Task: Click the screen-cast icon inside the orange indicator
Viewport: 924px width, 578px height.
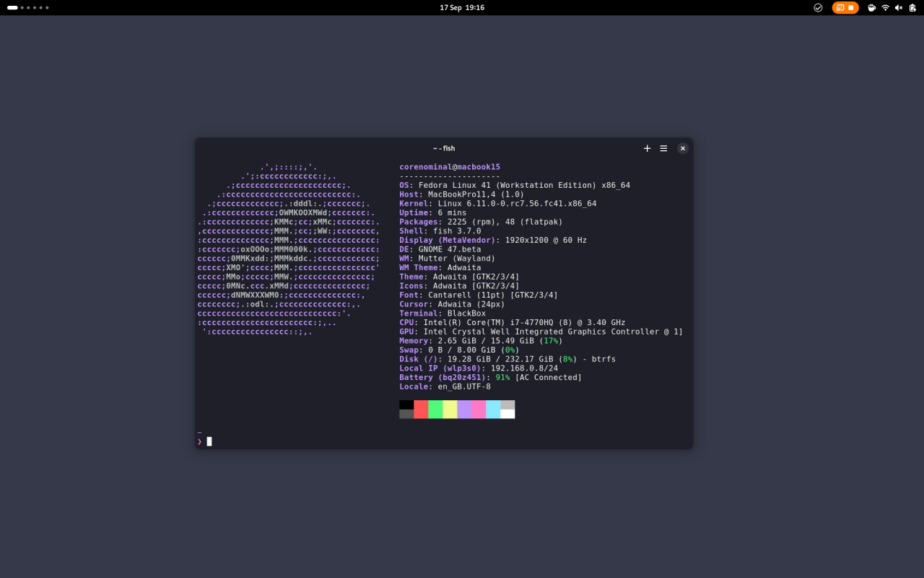Action: (839, 7)
